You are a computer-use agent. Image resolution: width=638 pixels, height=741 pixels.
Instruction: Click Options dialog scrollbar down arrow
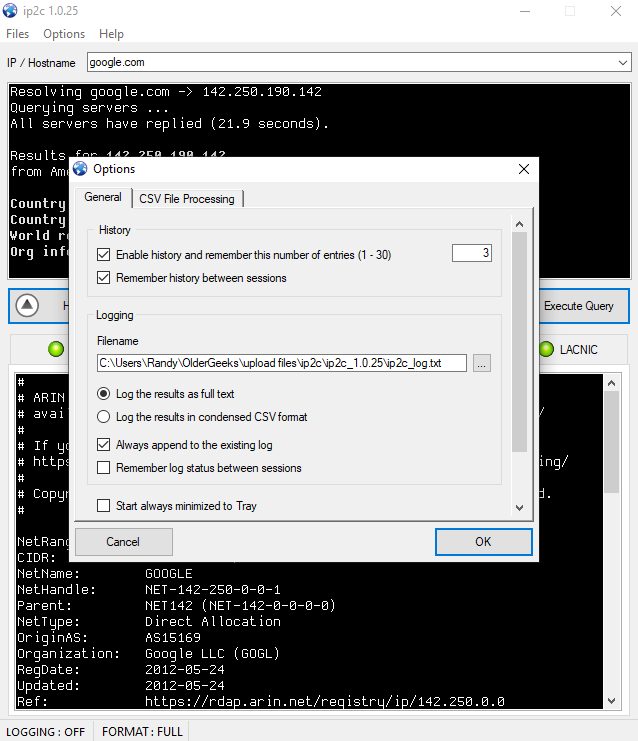click(519, 508)
